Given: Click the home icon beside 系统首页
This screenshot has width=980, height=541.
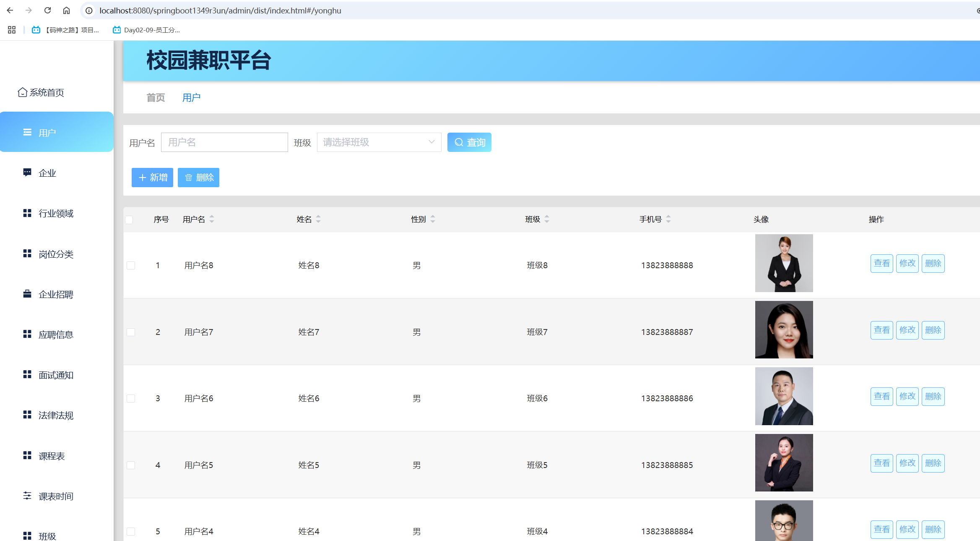Looking at the screenshot, I should pyautogui.click(x=22, y=92).
